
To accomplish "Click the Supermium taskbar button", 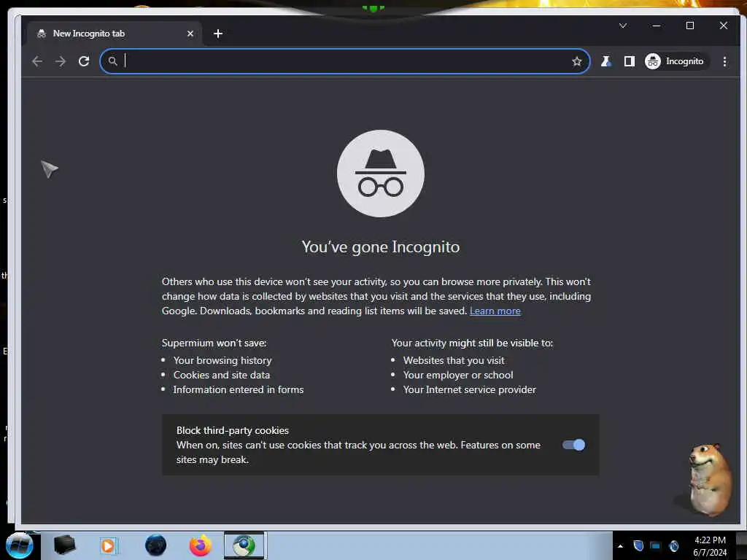I will 244,545.
